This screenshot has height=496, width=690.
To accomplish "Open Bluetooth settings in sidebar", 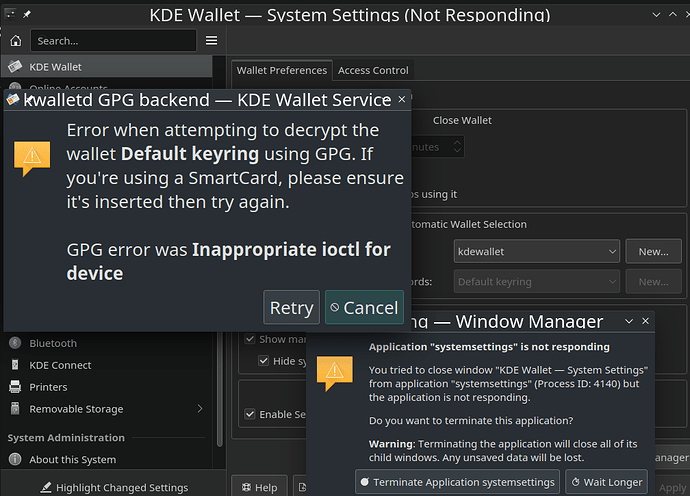I will tap(106, 343).
